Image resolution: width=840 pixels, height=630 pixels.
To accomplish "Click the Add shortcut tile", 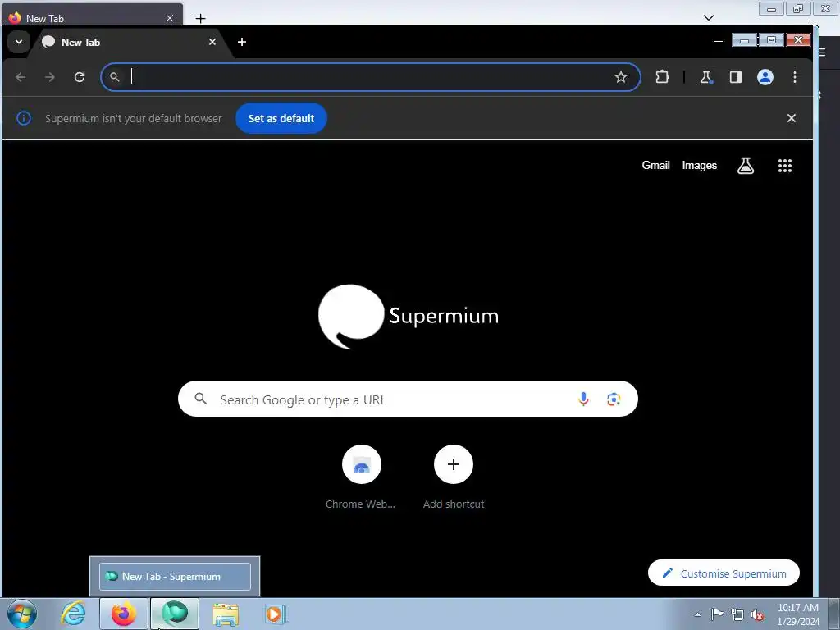I will [453, 477].
